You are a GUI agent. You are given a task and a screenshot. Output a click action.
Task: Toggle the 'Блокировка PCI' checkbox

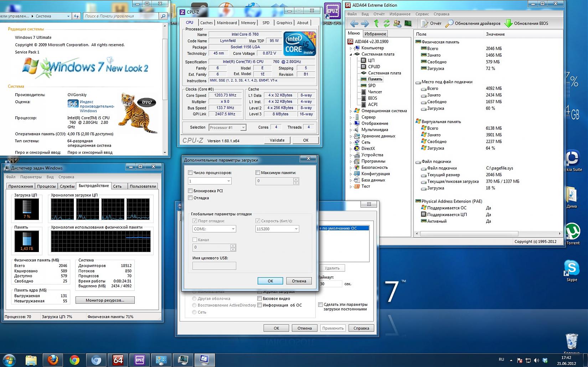[x=190, y=191]
